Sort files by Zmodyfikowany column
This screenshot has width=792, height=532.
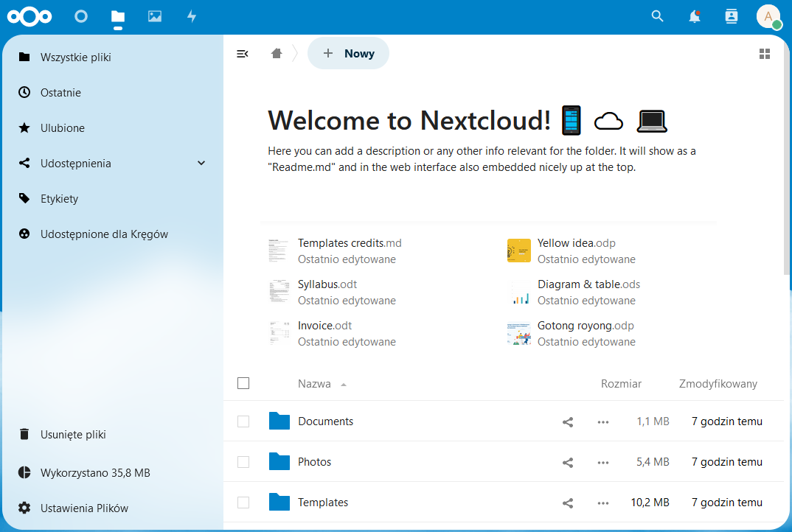click(x=718, y=384)
